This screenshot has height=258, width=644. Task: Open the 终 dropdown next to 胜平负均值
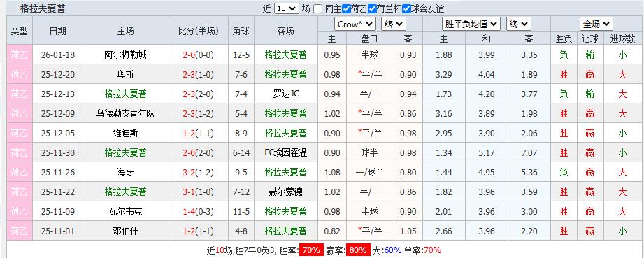(519, 24)
